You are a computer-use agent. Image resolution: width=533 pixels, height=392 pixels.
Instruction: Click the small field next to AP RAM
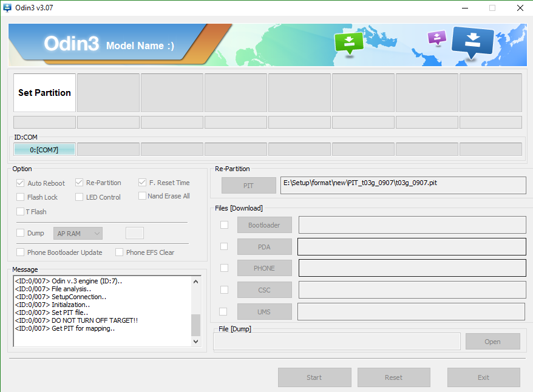pyautogui.click(x=135, y=233)
